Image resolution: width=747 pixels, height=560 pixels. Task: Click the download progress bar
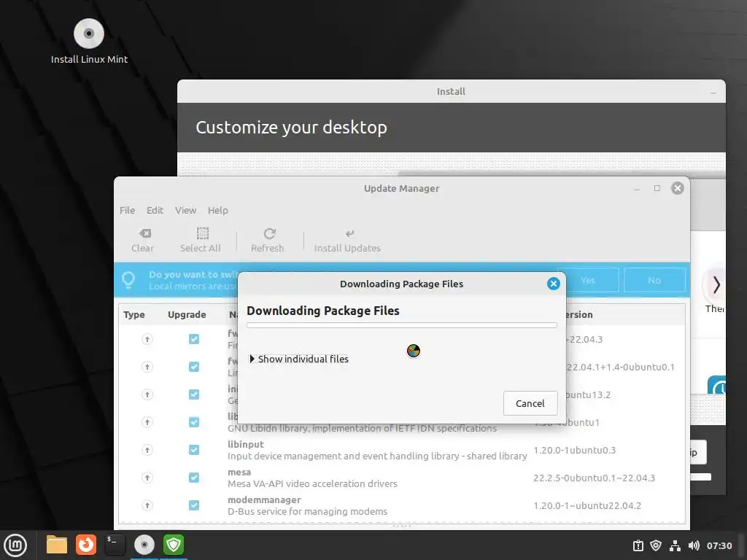tap(402, 325)
